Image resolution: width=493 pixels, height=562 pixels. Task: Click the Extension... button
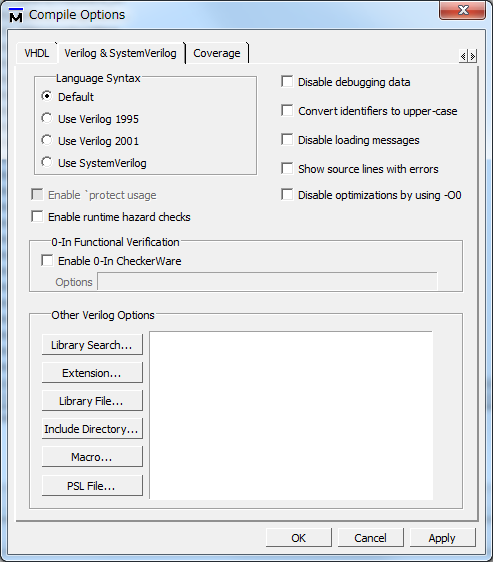(x=92, y=373)
